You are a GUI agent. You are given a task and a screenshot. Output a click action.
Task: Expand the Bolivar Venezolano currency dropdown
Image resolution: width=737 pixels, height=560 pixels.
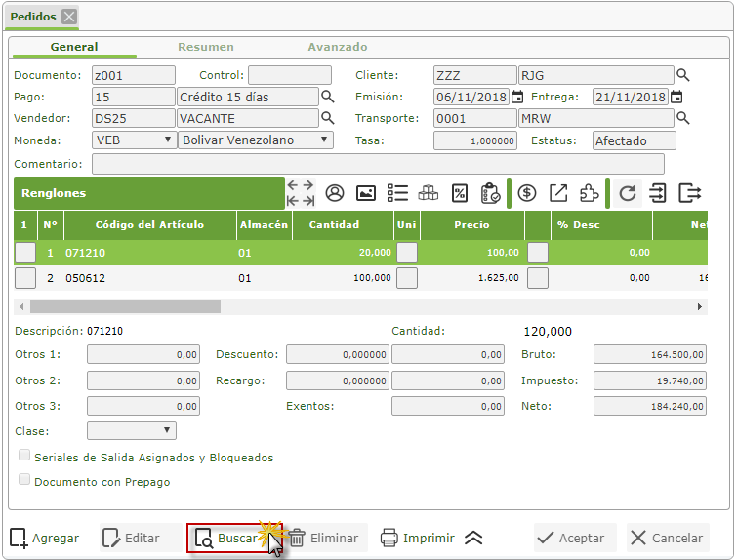tap(255, 140)
